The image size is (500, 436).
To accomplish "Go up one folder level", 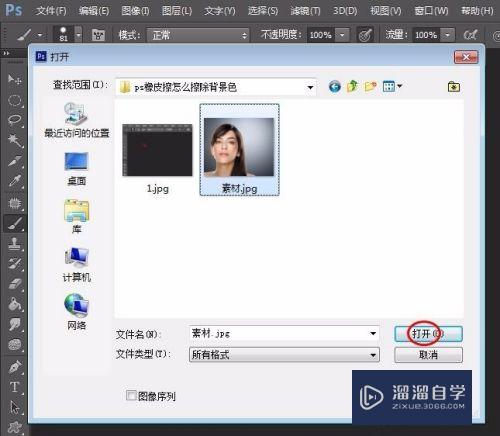I will click(x=352, y=87).
